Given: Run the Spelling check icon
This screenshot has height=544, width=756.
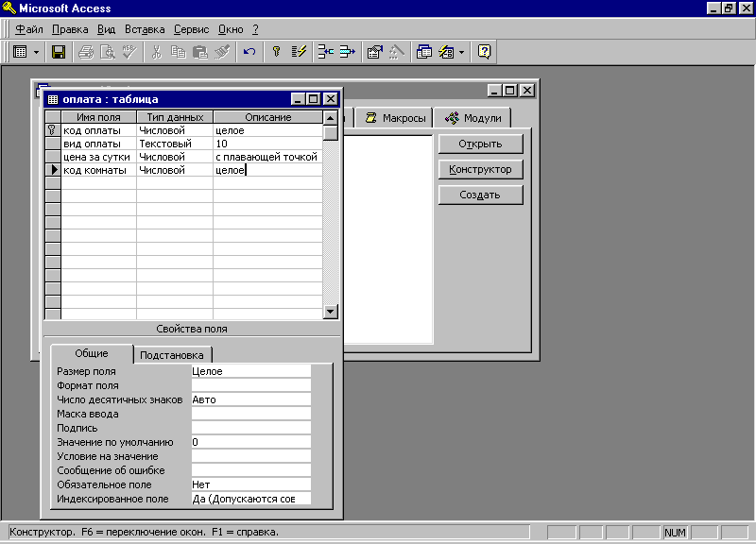Looking at the screenshot, I should (x=129, y=52).
